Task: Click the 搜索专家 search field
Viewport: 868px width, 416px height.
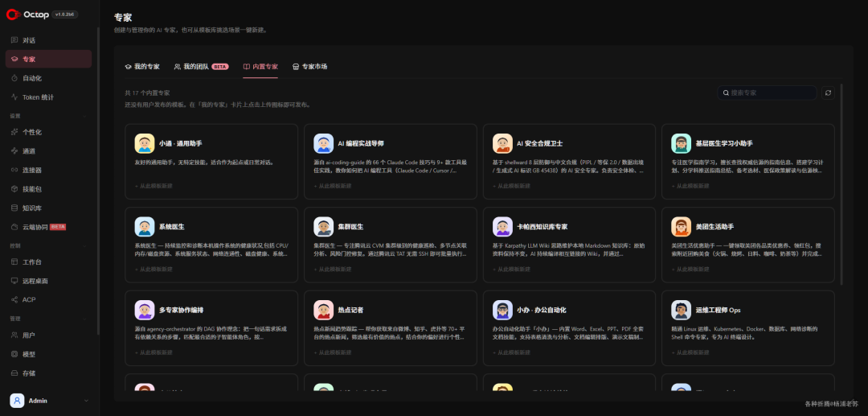Action: (x=768, y=93)
